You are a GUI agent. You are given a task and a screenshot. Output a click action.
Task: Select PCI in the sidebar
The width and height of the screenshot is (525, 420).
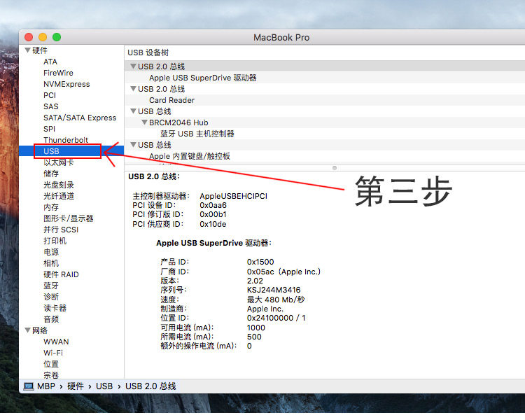point(50,95)
